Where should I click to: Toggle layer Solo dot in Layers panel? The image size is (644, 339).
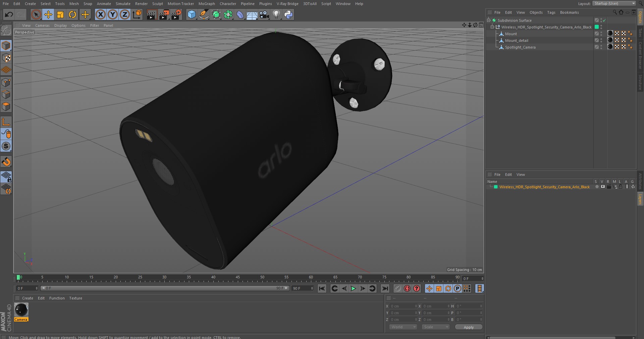pos(597,187)
